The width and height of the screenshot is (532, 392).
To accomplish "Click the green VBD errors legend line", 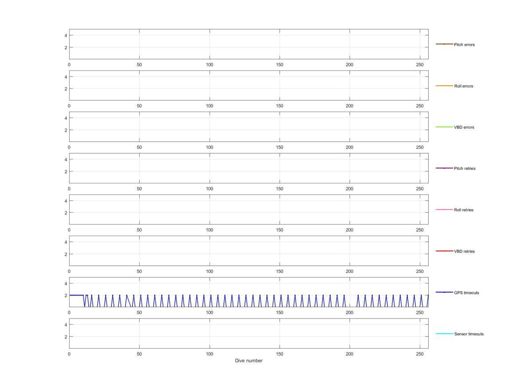I will point(444,127).
